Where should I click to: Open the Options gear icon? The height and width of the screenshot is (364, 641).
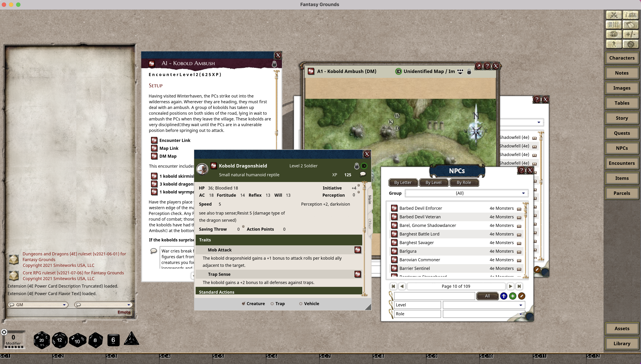coord(630,44)
